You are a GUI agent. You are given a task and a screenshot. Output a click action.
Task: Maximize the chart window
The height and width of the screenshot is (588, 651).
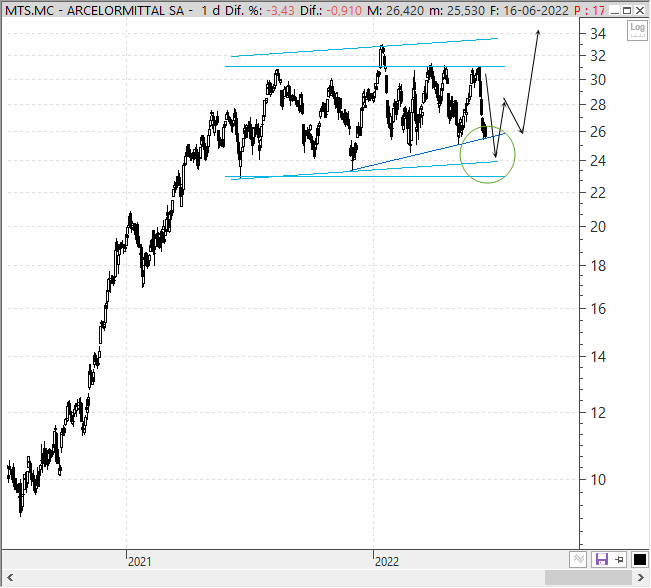(627, 10)
